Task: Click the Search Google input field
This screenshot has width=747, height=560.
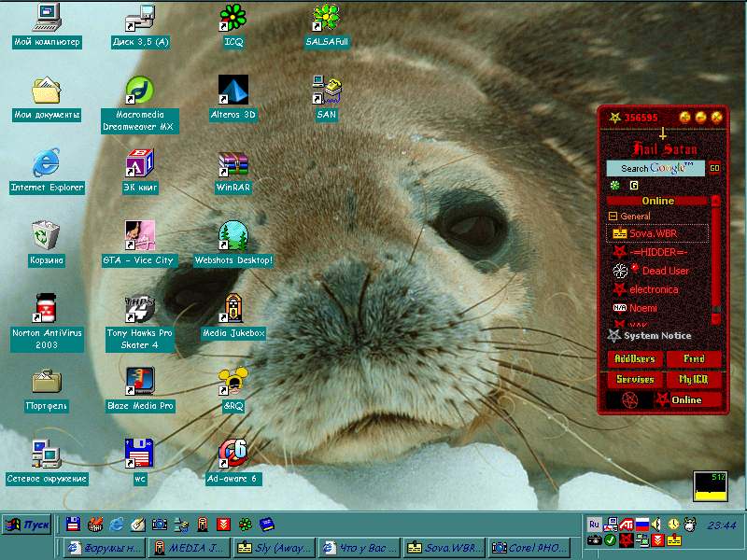Action: coord(655,168)
